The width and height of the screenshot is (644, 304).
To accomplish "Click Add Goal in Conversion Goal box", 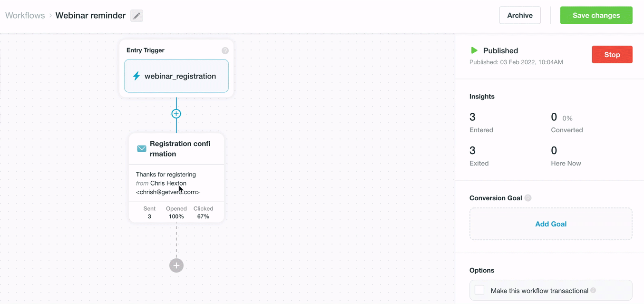I will (551, 224).
